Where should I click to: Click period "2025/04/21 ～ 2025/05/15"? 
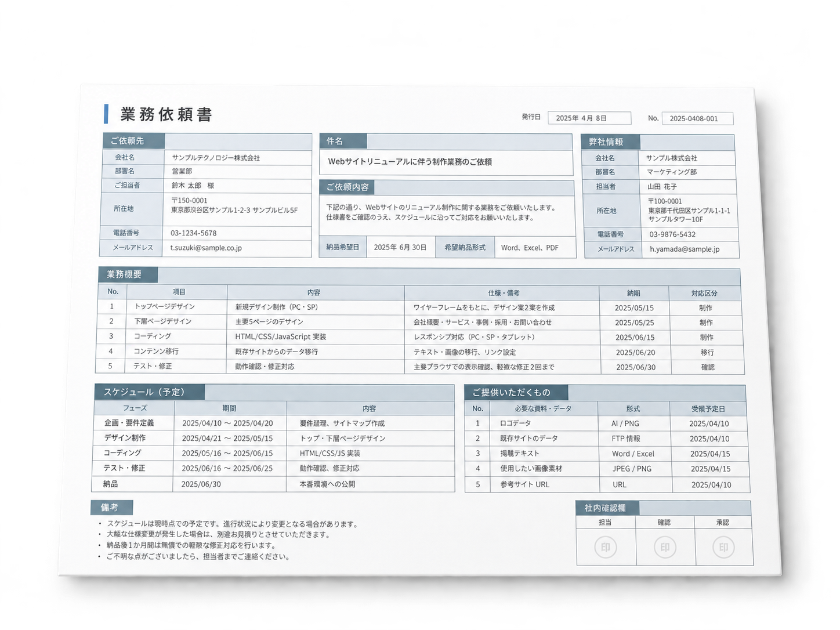coord(227,439)
